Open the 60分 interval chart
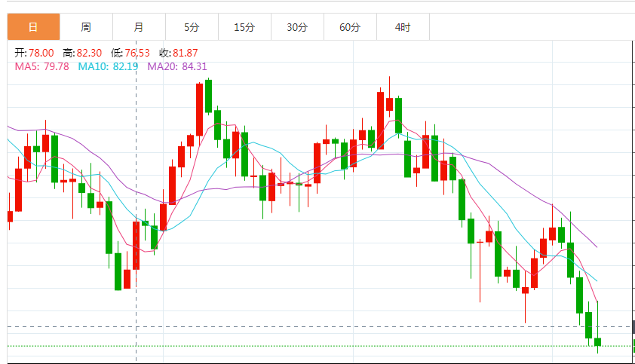The width and height of the screenshot is (635, 364). tap(350, 27)
